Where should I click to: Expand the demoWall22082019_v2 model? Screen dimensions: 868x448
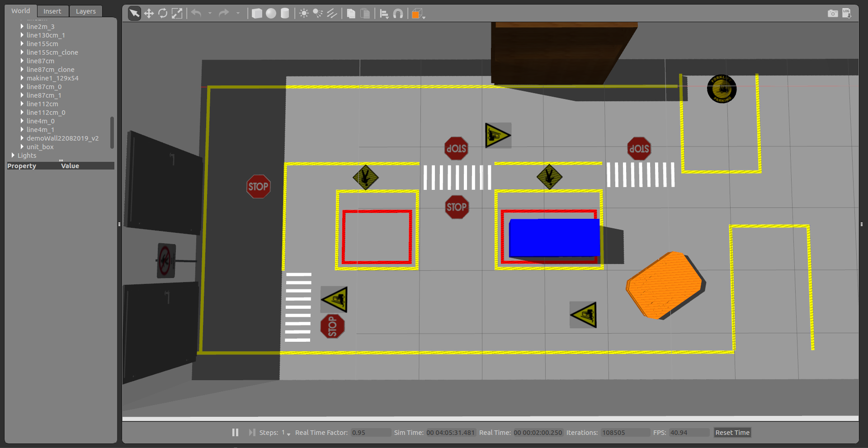click(x=22, y=138)
